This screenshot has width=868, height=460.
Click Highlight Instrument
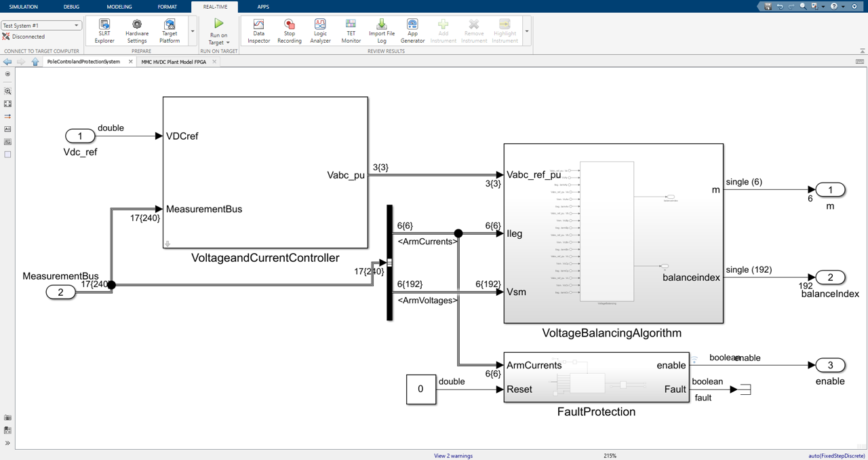505,31
